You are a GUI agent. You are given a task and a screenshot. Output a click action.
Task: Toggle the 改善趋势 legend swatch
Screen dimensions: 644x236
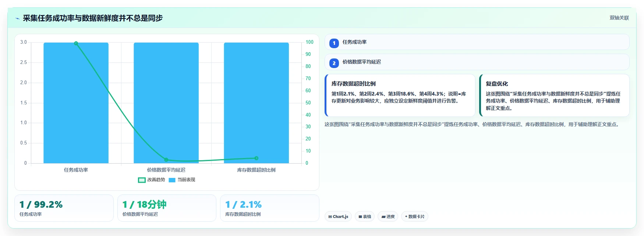[x=142, y=180]
